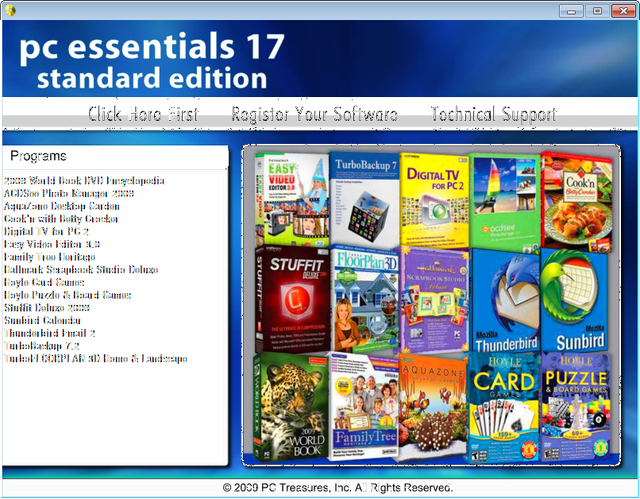Select Easy Video Editor 3.0 entry

coord(52,244)
